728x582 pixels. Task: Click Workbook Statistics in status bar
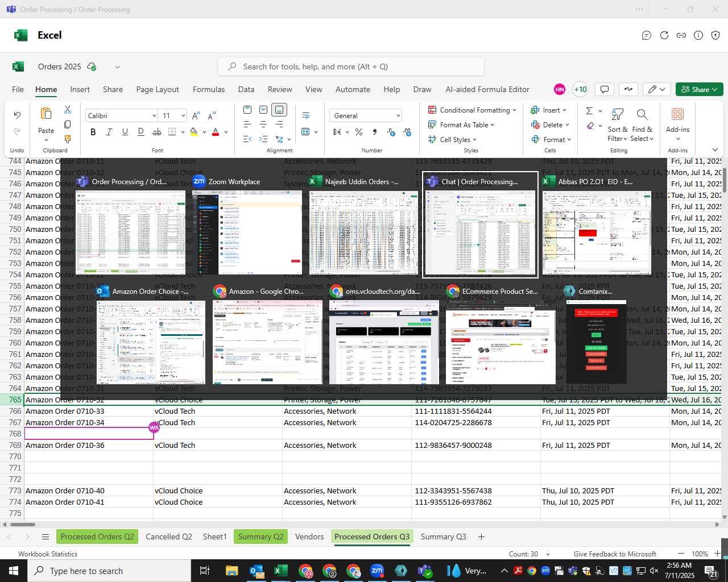pyautogui.click(x=48, y=554)
